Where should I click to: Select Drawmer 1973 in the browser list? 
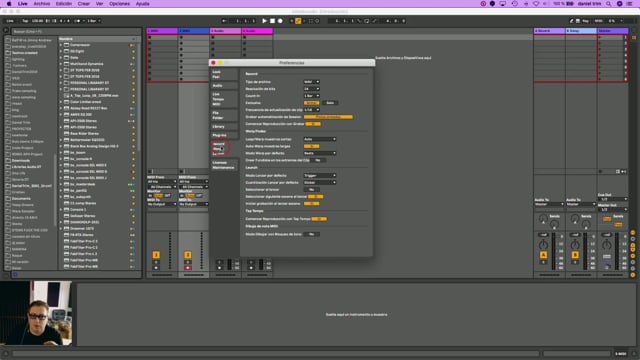click(x=82, y=229)
